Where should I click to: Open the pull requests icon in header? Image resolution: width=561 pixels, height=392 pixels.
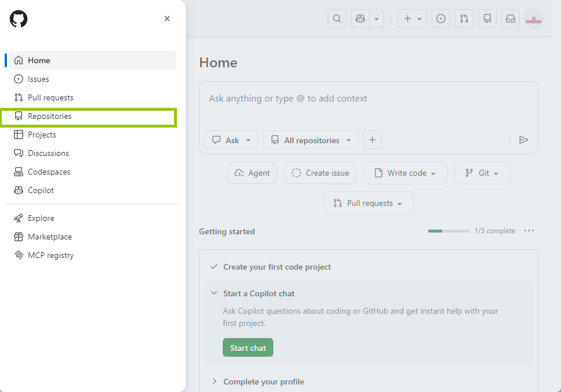tap(464, 19)
